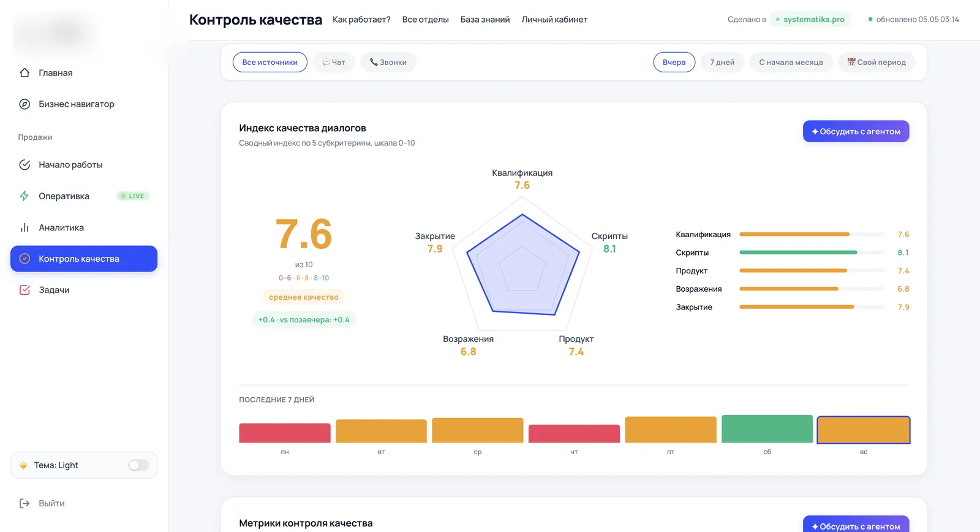Choose the 7 дней period
Image resolution: width=980 pixels, height=532 pixels.
(x=722, y=62)
